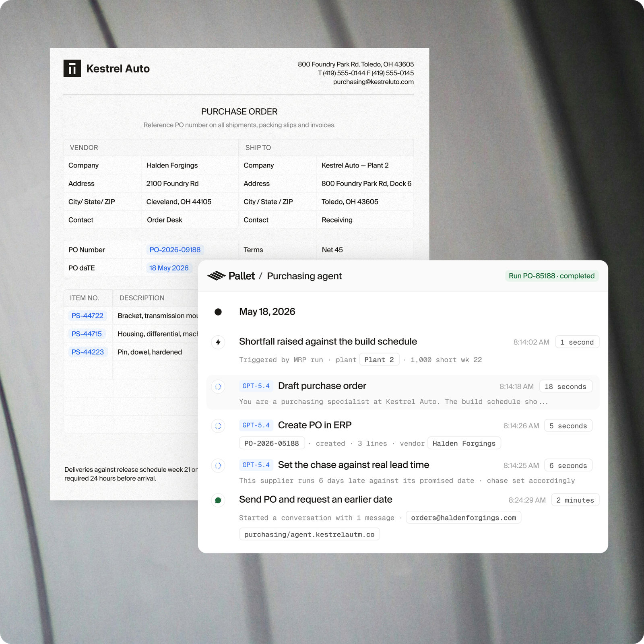
Task: Click the orders@haldenforgings.com chip
Action: point(463,518)
